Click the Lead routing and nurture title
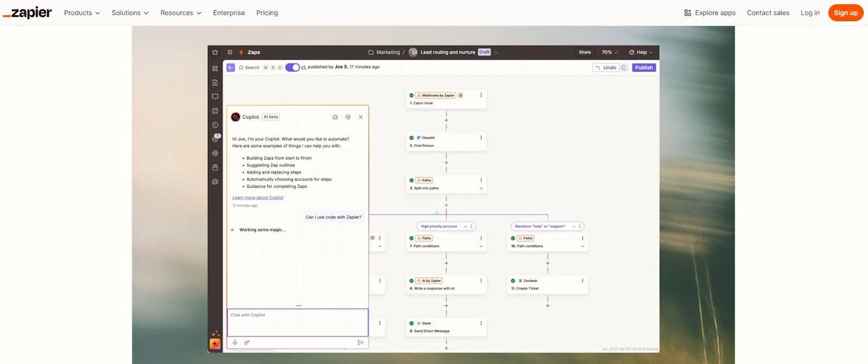Image resolution: width=868 pixels, height=364 pixels. [x=448, y=53]
